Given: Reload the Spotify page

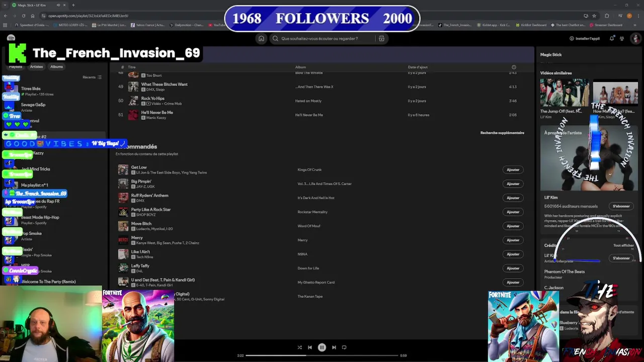Looking at the screenshot, I should point(24,16).
